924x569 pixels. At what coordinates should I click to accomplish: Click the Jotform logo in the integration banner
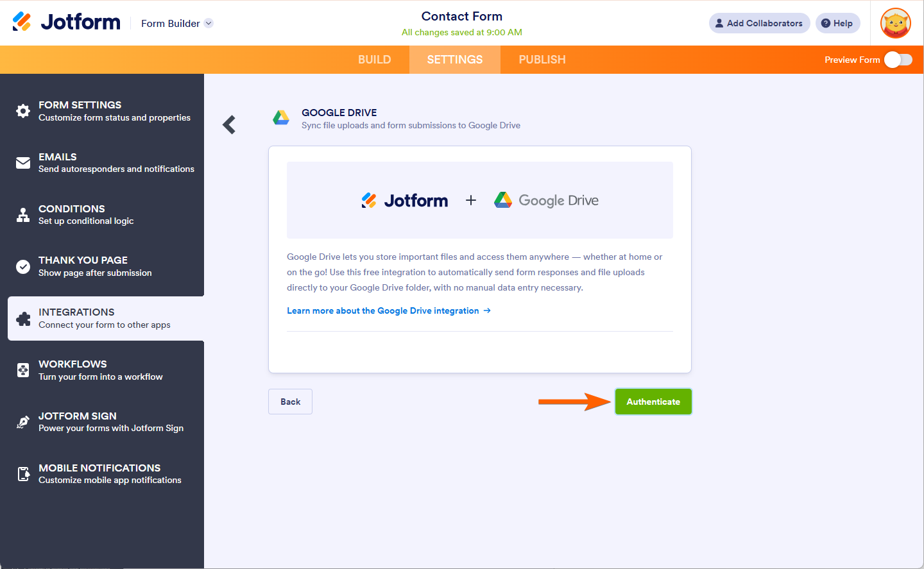[404, 201]
